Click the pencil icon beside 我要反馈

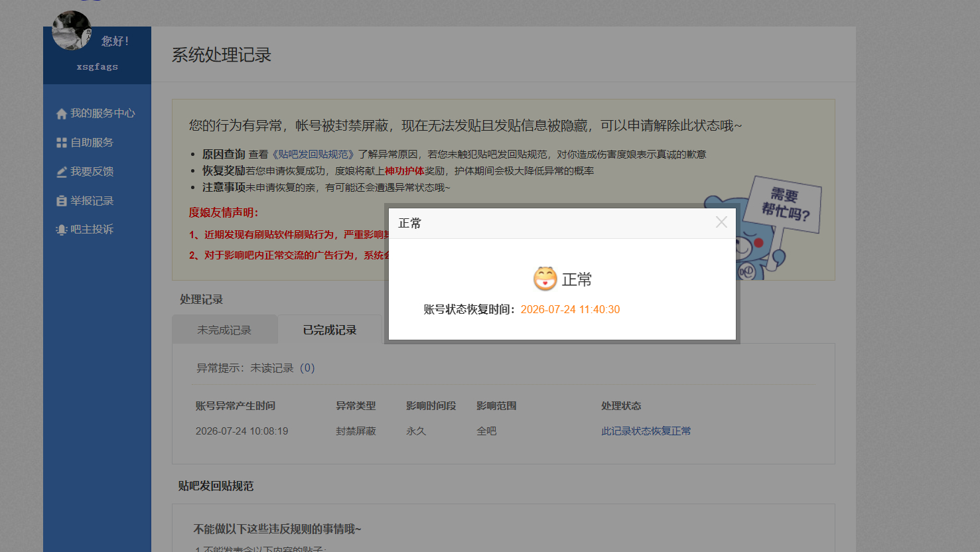[62, 172]
